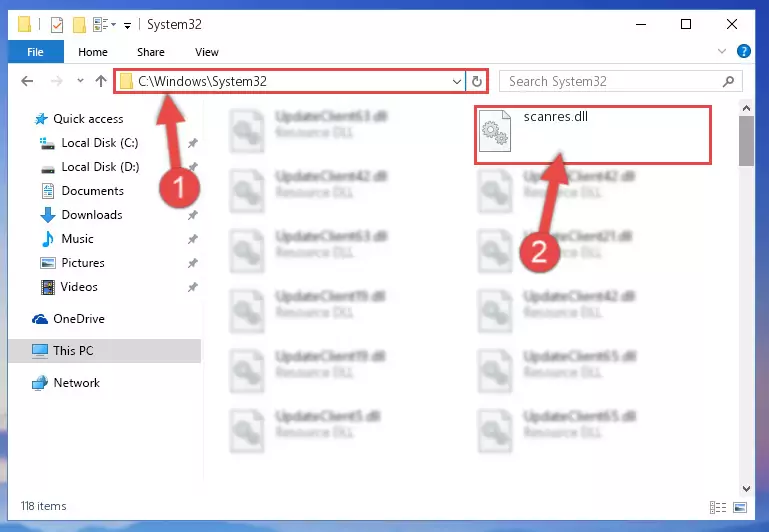Open the View ribbon tab
The height and width of the screenshot is (532, 769).
tap(206, 52)
